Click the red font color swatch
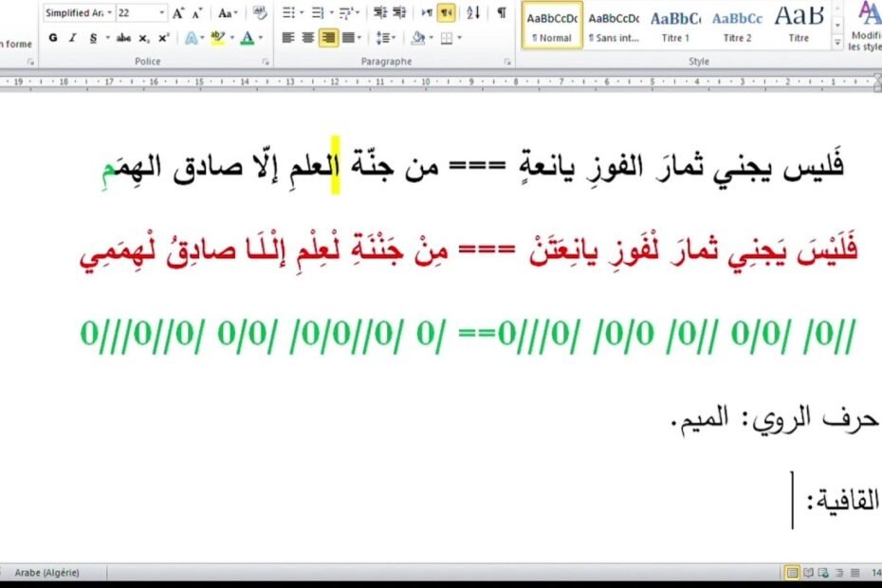 (x=247, y=38)
